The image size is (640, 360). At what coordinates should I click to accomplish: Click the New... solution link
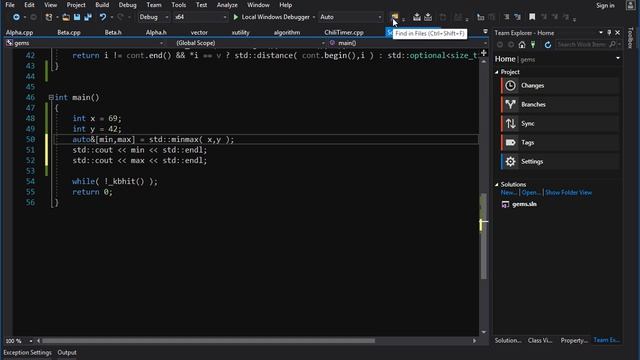509,193
